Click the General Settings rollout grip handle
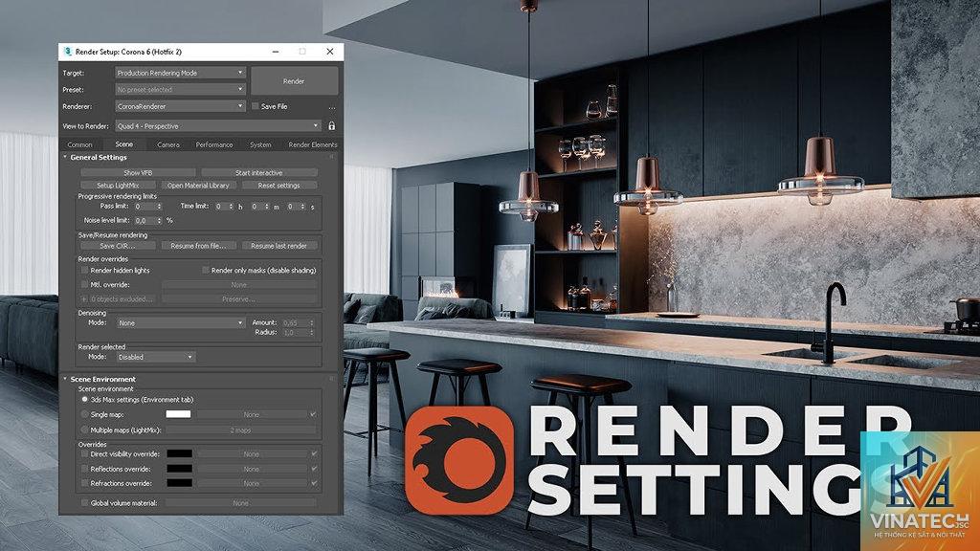Image resolution: width=980 pixels, height=551 pixels. click(331, 158)
